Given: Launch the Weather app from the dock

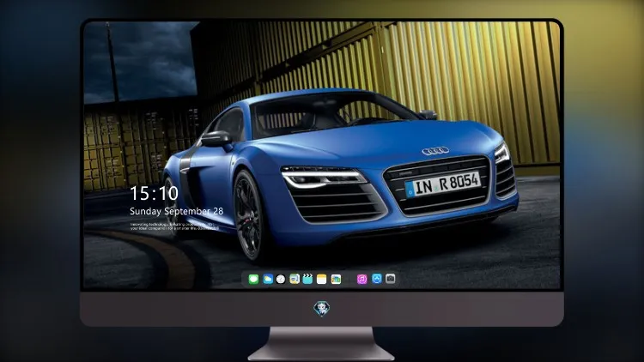Looking at the screenshot, I should pos(267,280).
